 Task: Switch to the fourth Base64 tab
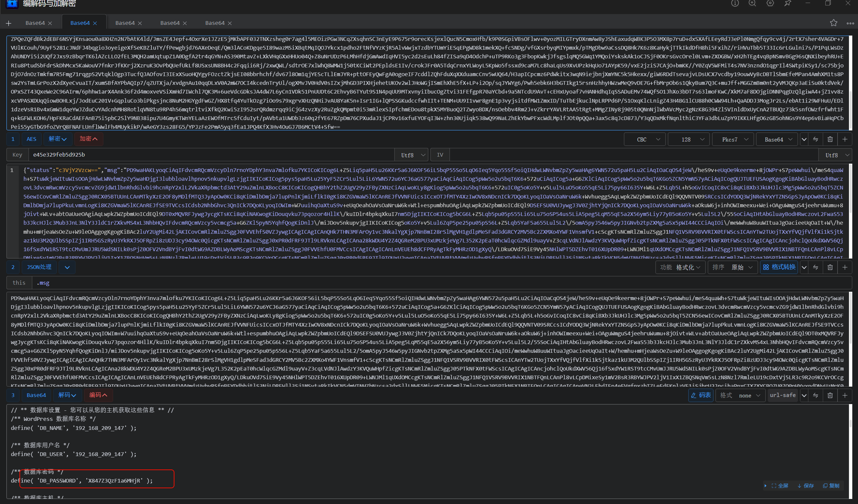(x=170, y=23)
